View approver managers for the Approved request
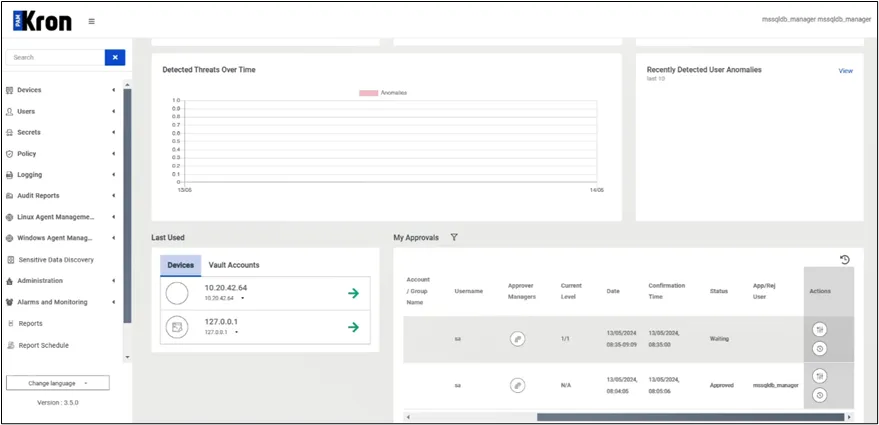This screenshot has height=425, width=879. pyautogui.click(x=517, y=386)
